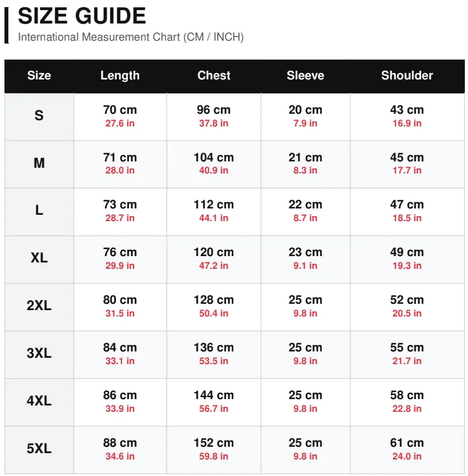The image size is (468, 476).
Task: Click the Shoulder column header
Action: click(x=407, y=75)
